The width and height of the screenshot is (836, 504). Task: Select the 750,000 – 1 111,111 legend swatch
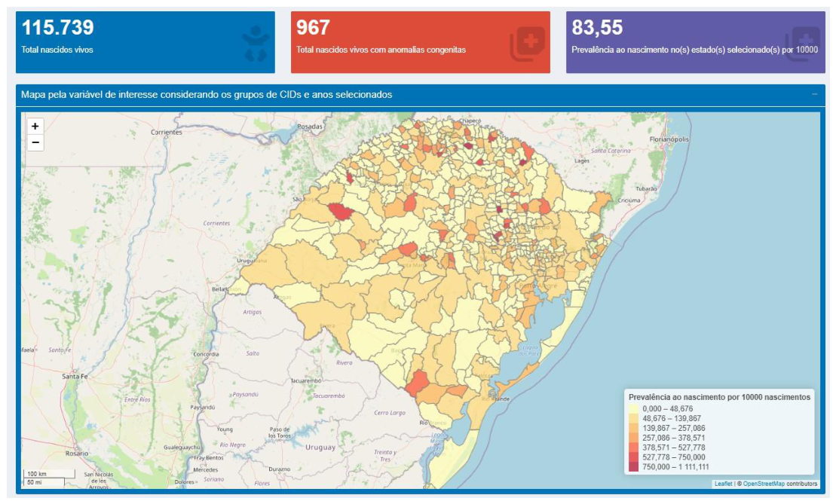(633, 466)
